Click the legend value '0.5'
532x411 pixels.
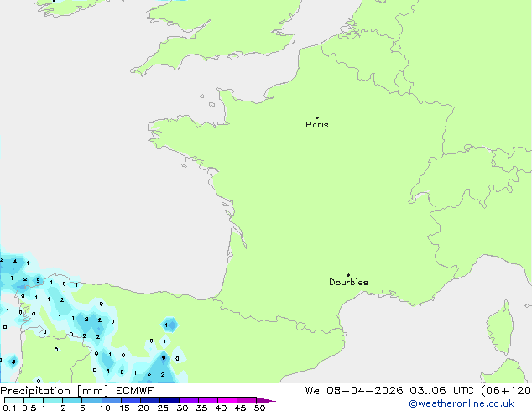click(x=29, y=408)
